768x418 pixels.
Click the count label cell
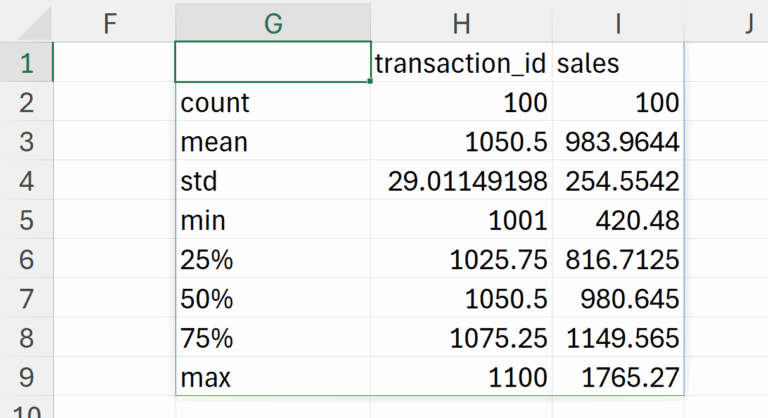coord(273,102)
